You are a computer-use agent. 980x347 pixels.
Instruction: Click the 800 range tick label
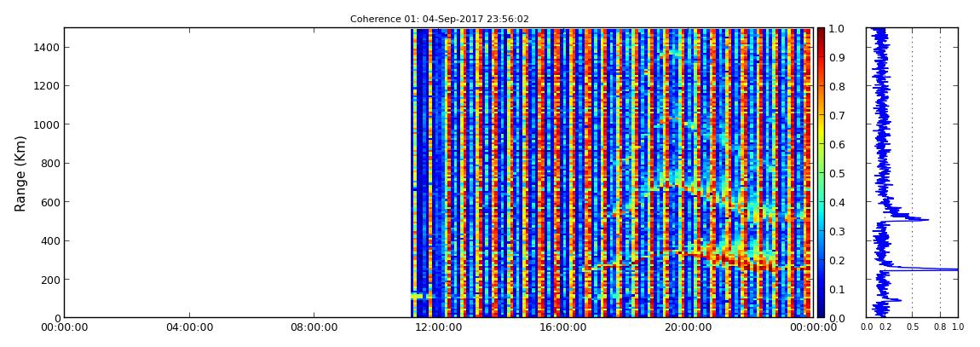point(49,164)
